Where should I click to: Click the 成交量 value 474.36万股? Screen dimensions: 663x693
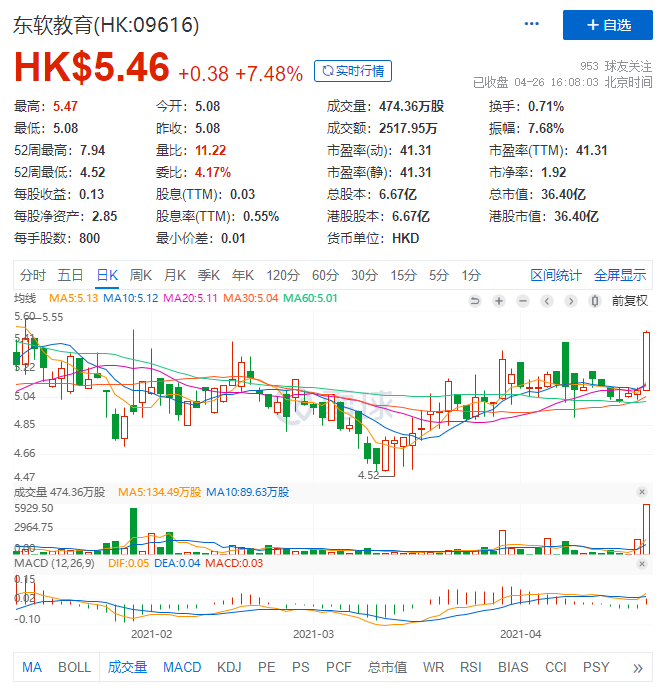[x=411, y=107]
